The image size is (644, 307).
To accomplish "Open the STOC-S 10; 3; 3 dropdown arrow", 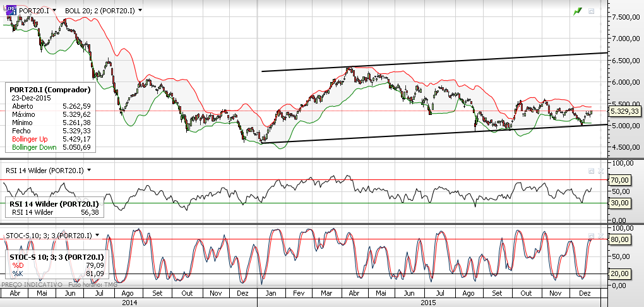I will point(97,235).
